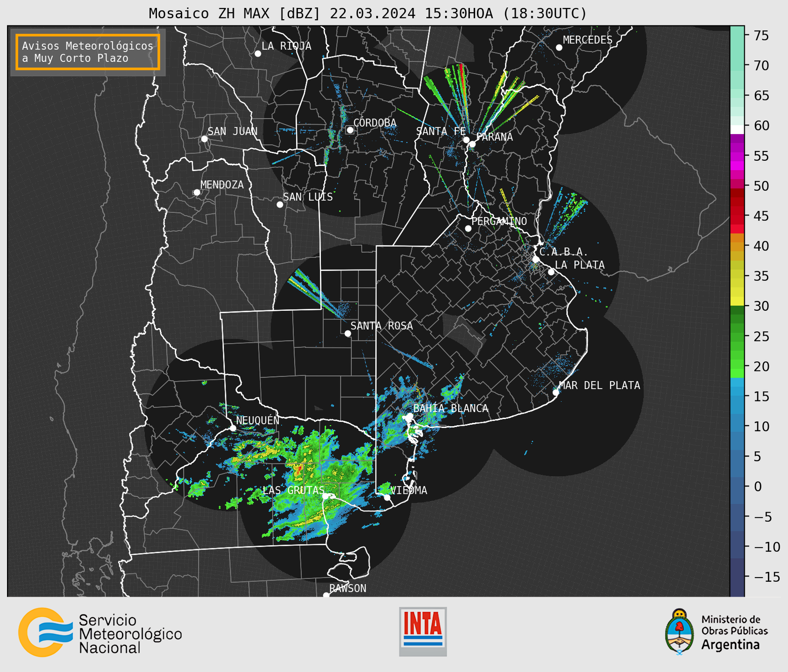Click the MAR DEL PLATA marker dot
The height and width of the screenshot is (672, 788).
coord(556,393)
